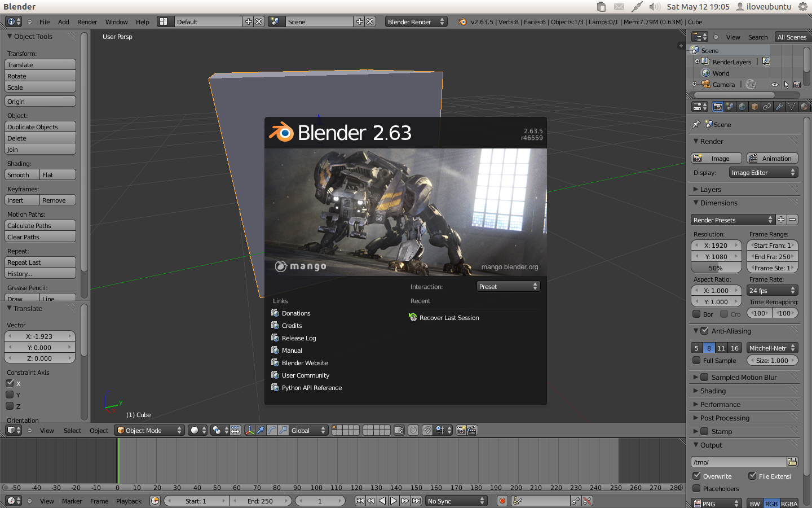Enable the Stamp checkbox

click(704, 431)
